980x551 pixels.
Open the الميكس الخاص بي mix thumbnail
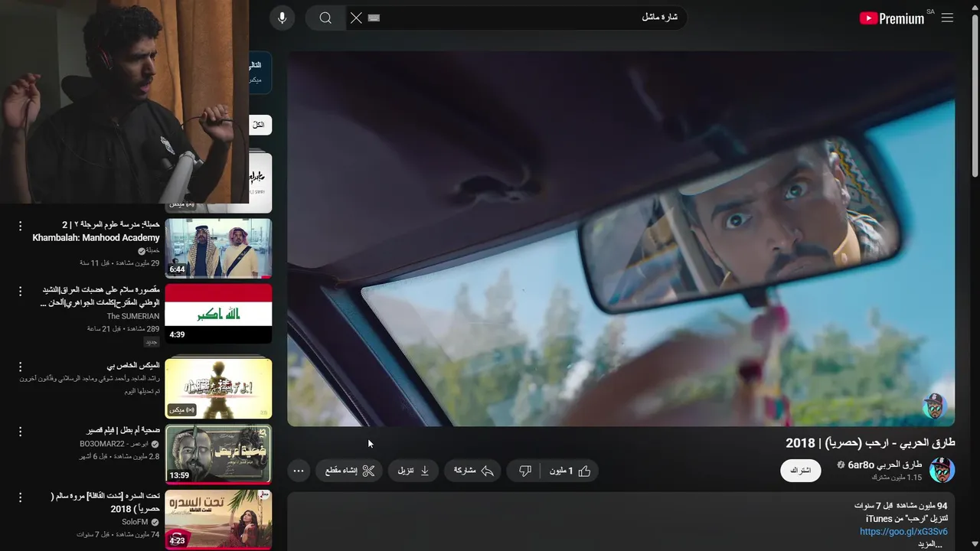(218, 388)
